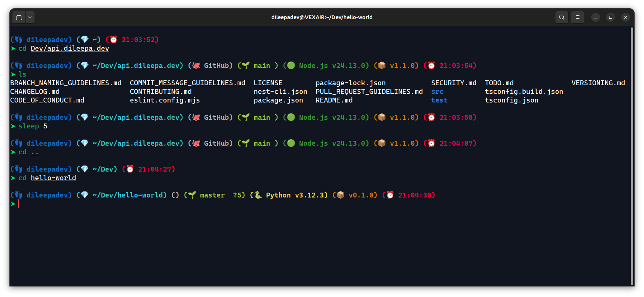Image resolution: width=644 pixels, height=297 pixels.
Task: Click the SECURITY.md file name
Action: (454, 83)
